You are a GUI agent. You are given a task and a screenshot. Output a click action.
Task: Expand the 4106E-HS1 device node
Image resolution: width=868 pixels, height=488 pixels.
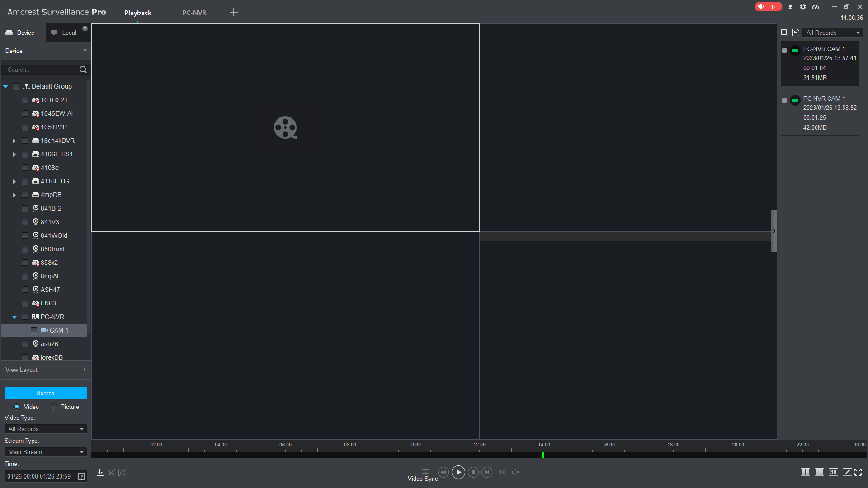point(14,155)
